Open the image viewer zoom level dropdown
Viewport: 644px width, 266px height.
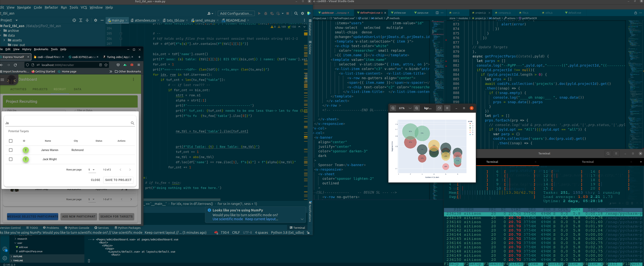tap(410, 108)
